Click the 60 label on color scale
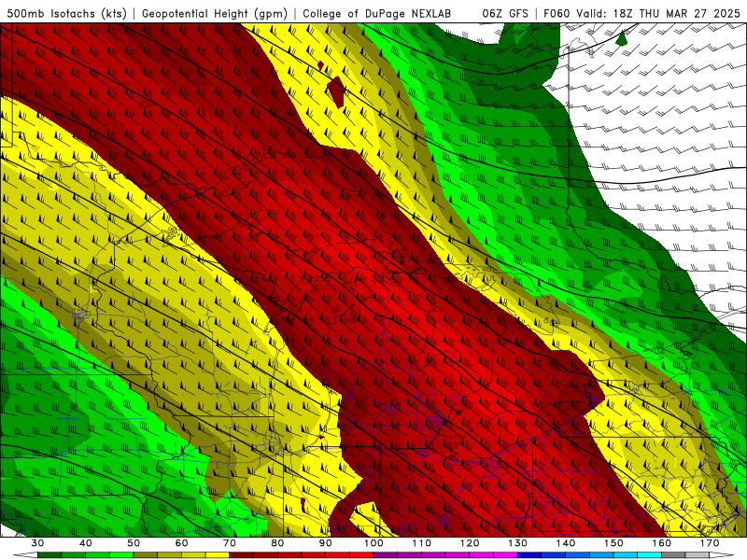This screenshot has height=560, width=747. point(181,543)
